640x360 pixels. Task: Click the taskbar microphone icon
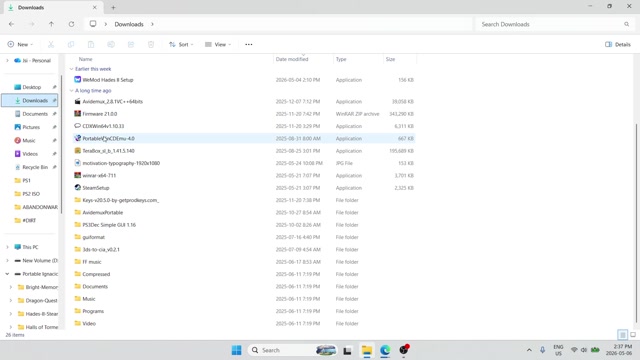(542, 350)
